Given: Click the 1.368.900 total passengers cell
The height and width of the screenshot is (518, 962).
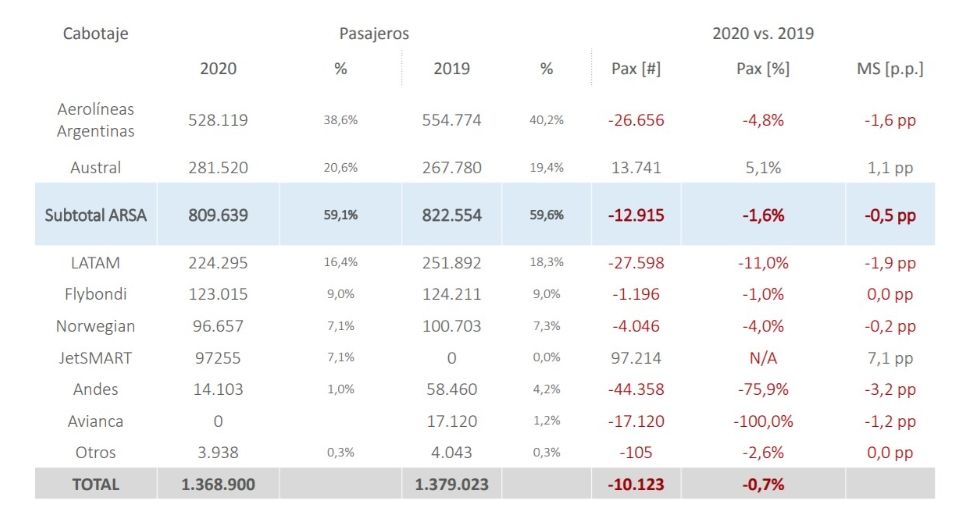Looking at the screenshot, I should click(218, 484).
